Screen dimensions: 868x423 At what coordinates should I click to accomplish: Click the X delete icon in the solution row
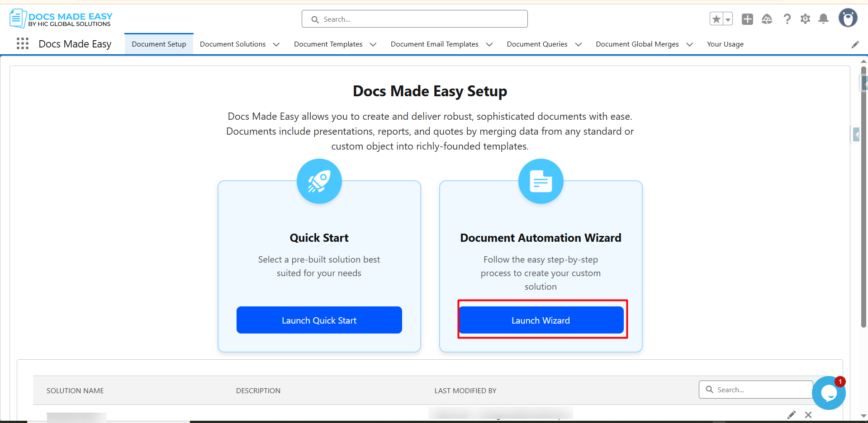pos(808,415)
